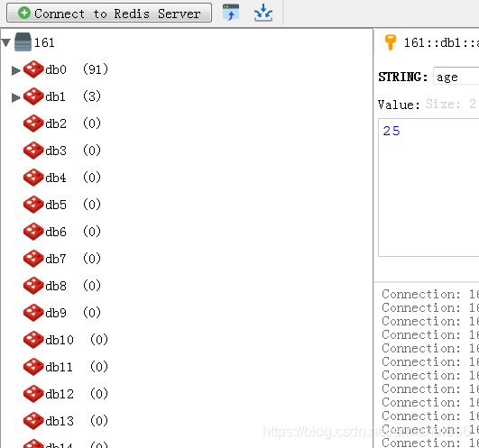Click Connect to Redis Server button
This screenshot has height=448, width=479.
coord(109,13)
